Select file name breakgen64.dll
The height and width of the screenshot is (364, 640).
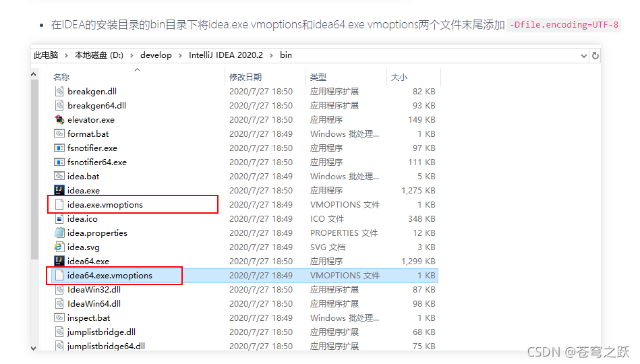click(x=96, y=106)
